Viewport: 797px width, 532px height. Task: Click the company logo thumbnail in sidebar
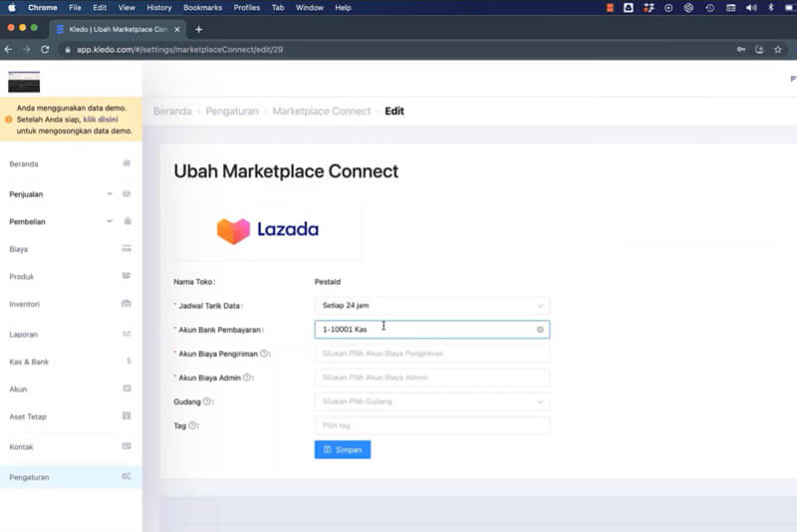24,82
